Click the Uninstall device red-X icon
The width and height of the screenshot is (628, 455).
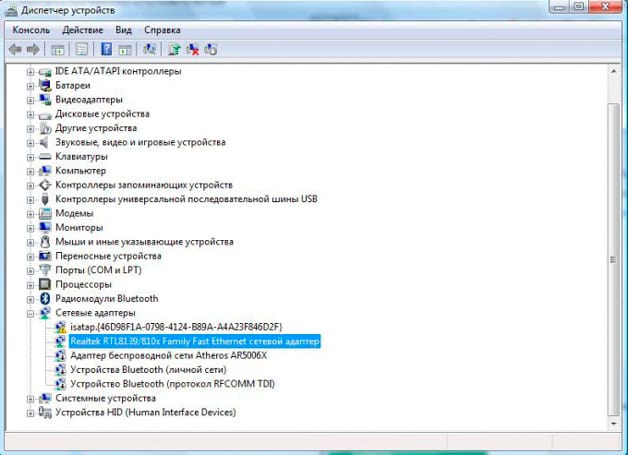point(193,49)
